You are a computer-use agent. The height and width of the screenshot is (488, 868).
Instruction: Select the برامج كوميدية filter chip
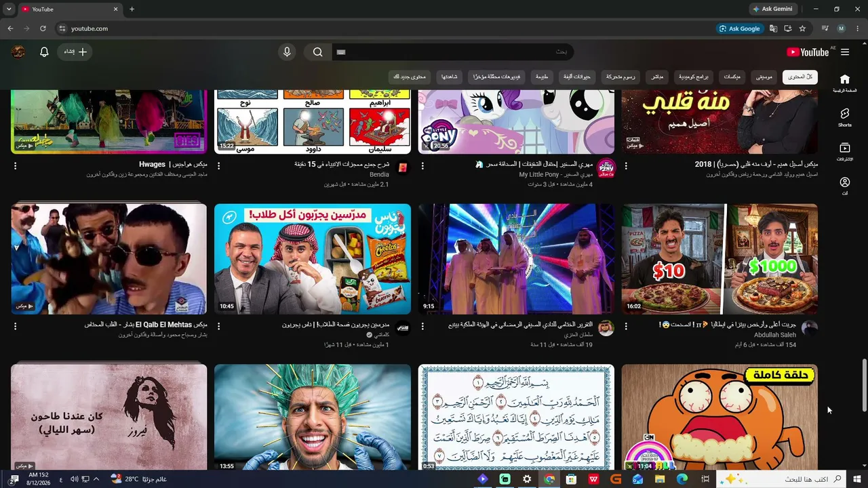[x=694, y=77]
